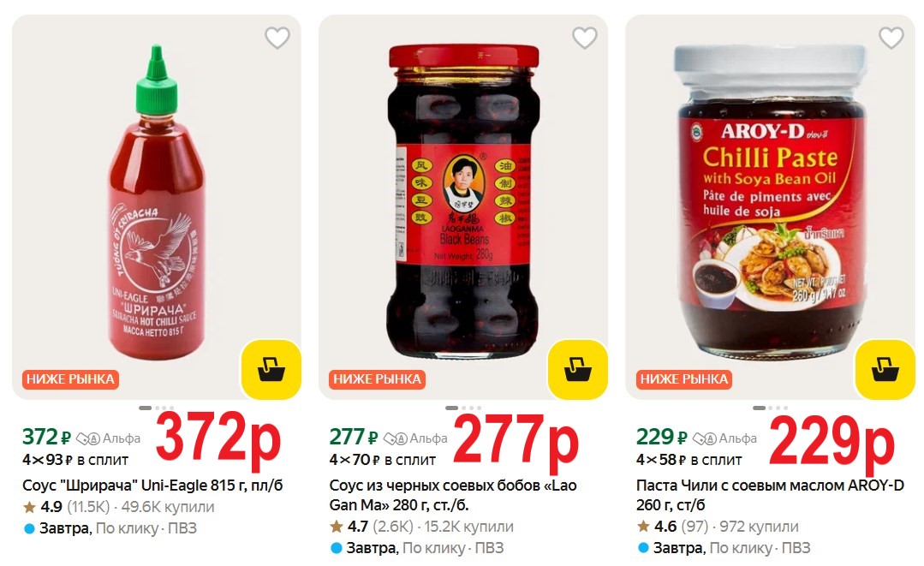Click the Альфа card icon under Lao Gan Ma
This screenshot has width=924, height=566.
coord(396,438)
